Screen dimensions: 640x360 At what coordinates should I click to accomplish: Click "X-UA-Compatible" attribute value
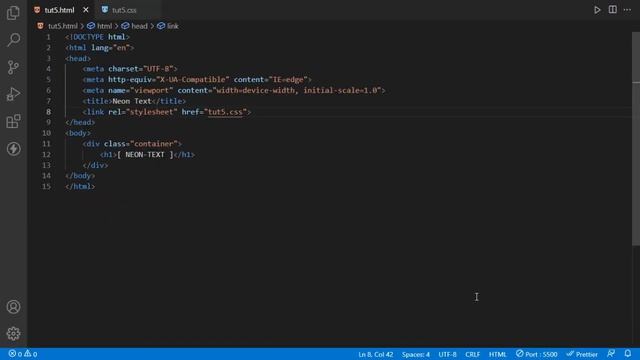(x=193, y=80)
